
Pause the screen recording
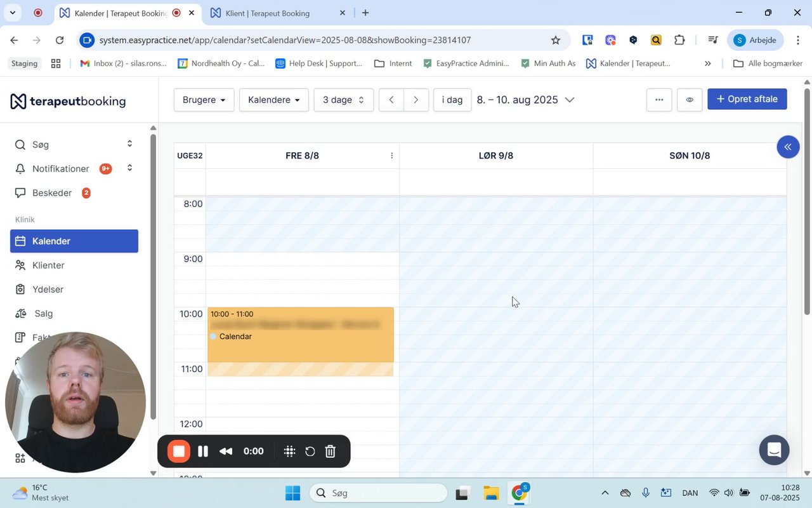coord(203,451)
